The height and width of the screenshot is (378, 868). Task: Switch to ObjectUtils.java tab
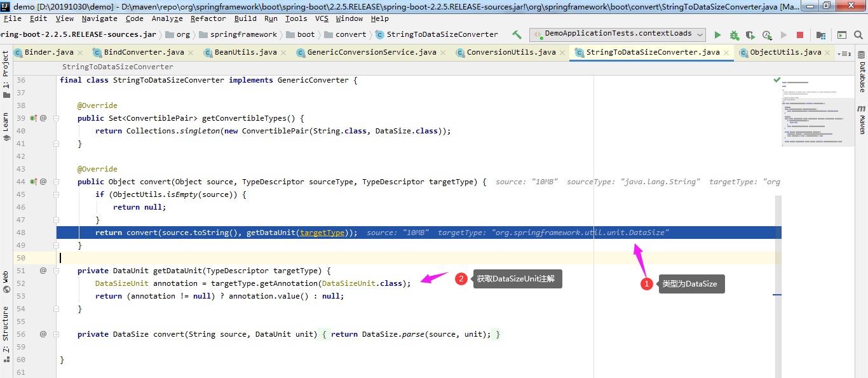[785, 53]
